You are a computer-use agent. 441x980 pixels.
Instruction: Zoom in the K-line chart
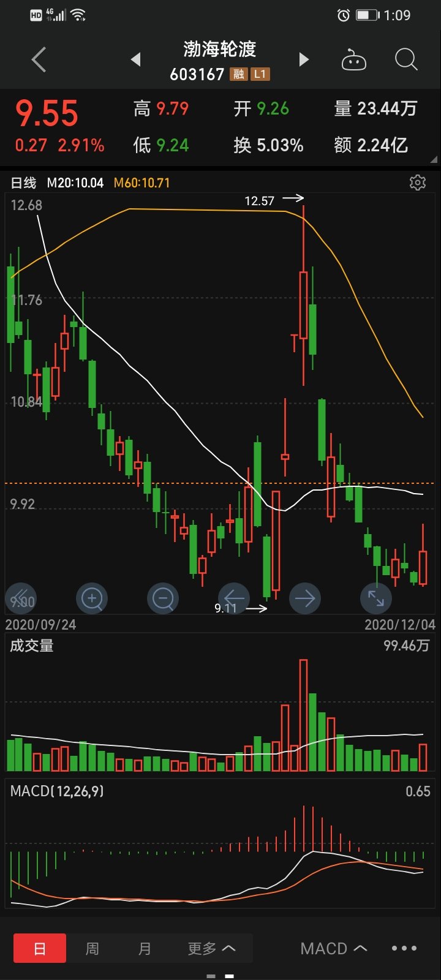[x=92, y=598]
